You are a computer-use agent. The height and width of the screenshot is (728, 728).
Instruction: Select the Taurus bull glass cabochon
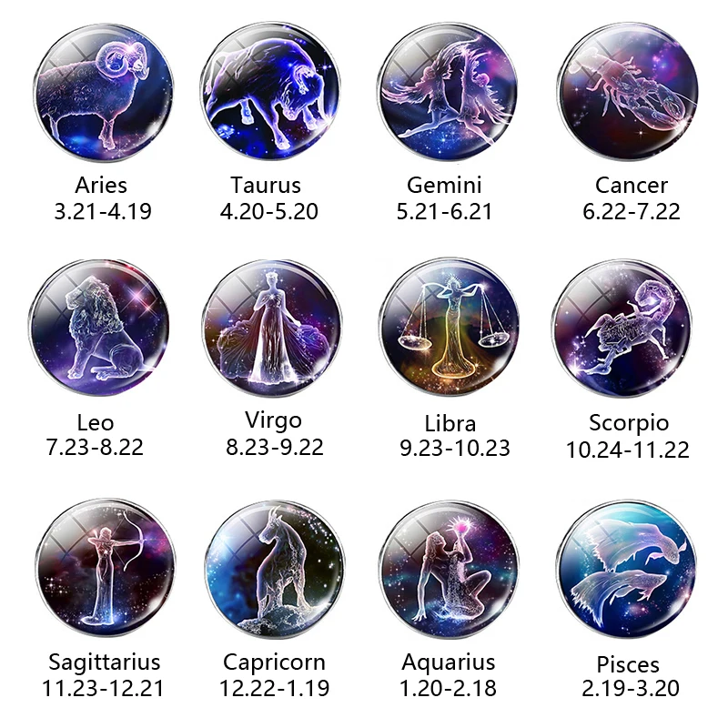pos(270,91)
